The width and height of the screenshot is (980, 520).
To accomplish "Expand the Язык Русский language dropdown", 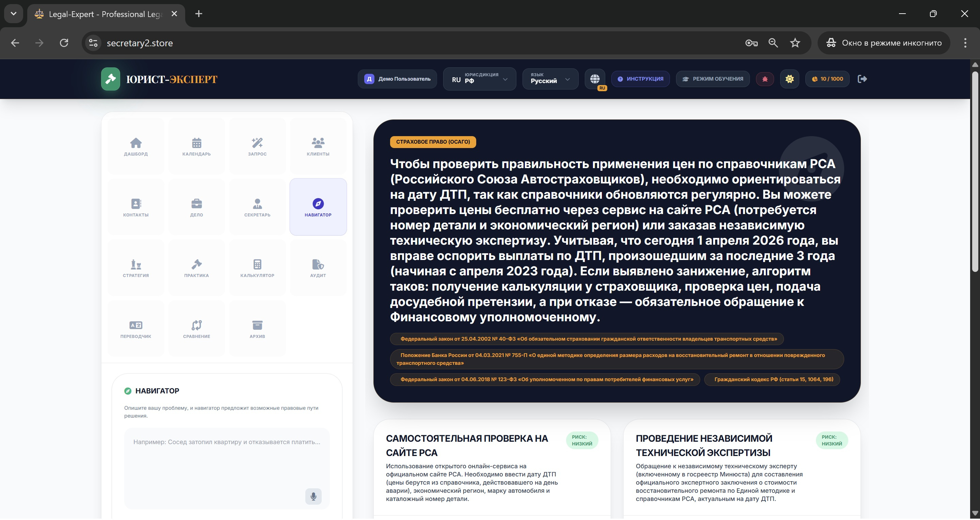I will coord(550,79).
